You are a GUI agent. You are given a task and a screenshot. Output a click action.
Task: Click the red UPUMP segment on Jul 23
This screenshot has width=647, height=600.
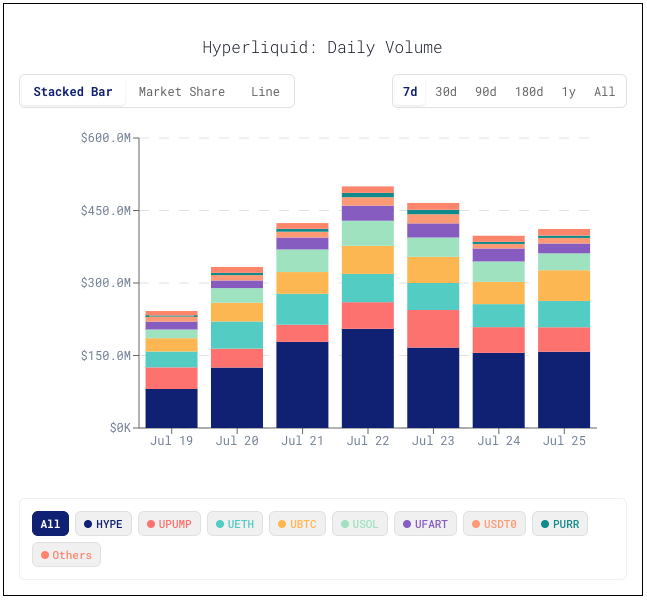[433, 329]
